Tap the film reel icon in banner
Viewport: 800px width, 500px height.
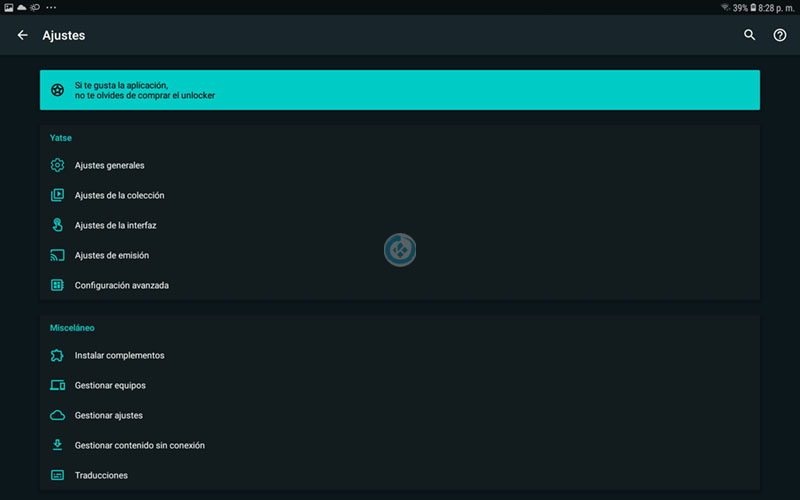(58, 90)
